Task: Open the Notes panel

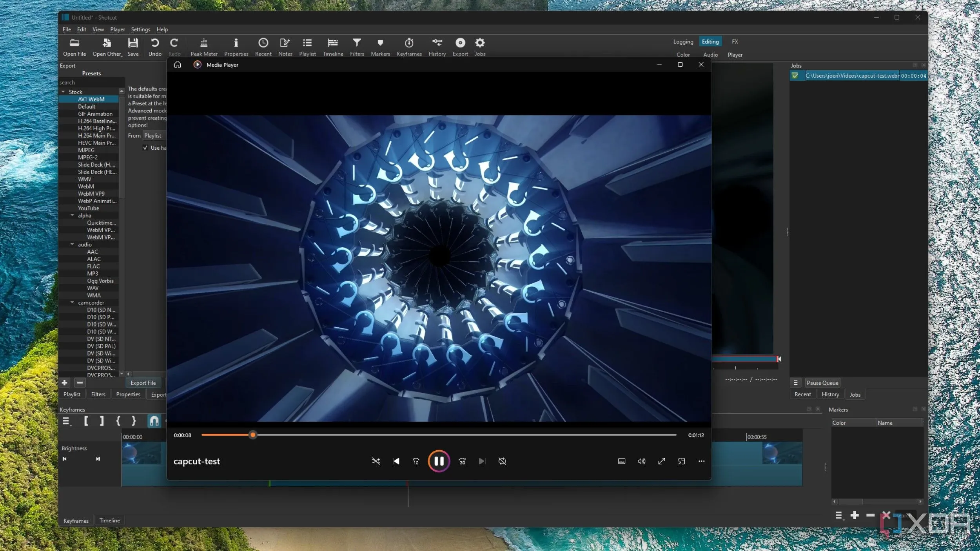Action: click(x=285, y=47)
